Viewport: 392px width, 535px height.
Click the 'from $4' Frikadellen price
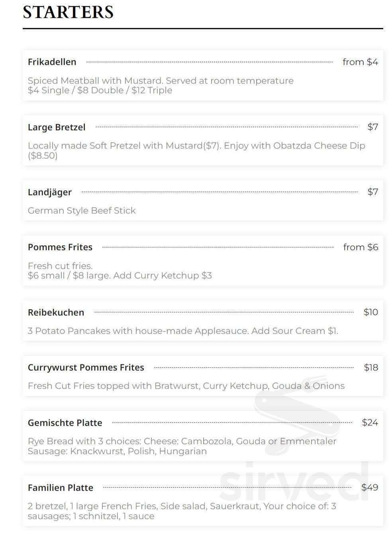click(x=360, y=62)
